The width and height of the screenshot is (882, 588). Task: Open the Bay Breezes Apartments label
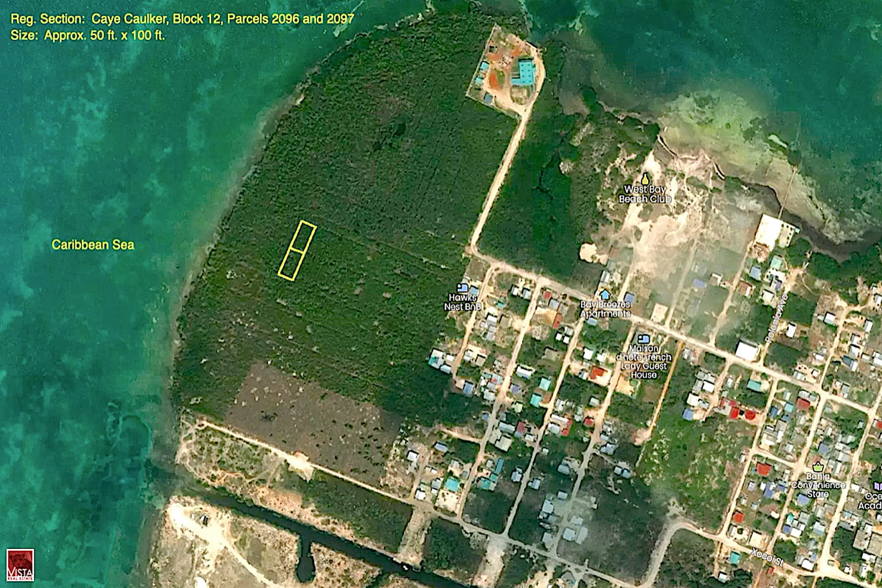pyautogui.click(x=605, y=309)
